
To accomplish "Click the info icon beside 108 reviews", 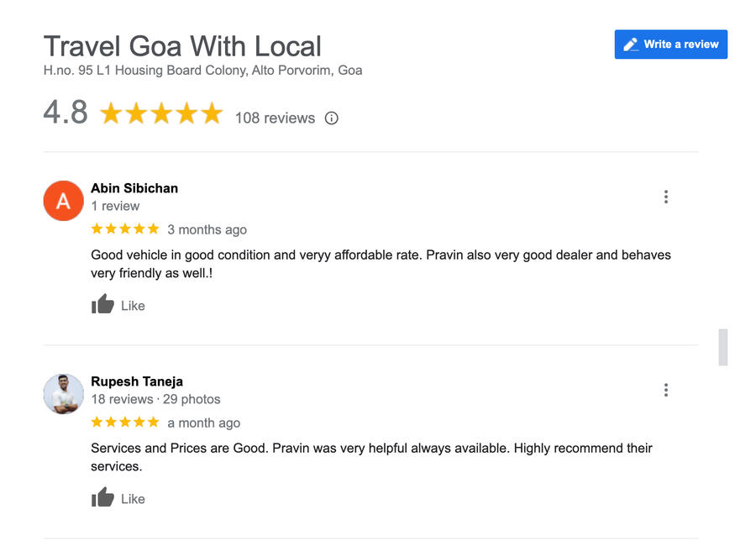I will [x=332, y=118].
